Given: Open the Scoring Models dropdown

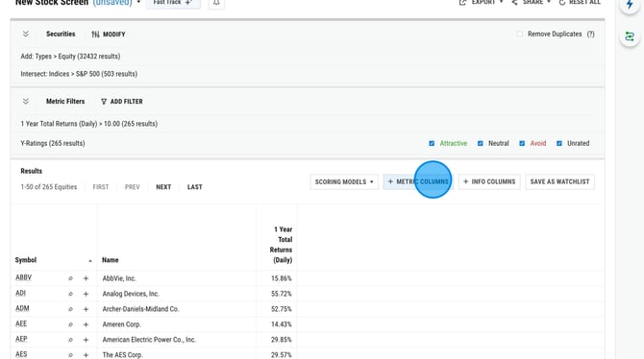Looking at the screenshot, I should [x=344, y=181].
